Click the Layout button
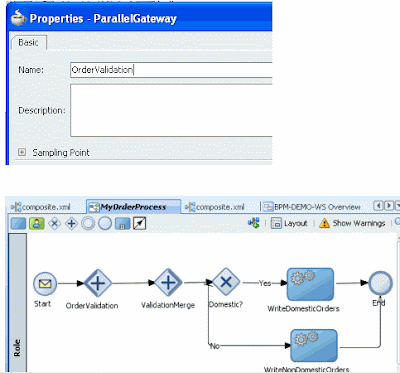 pos(289,223)
